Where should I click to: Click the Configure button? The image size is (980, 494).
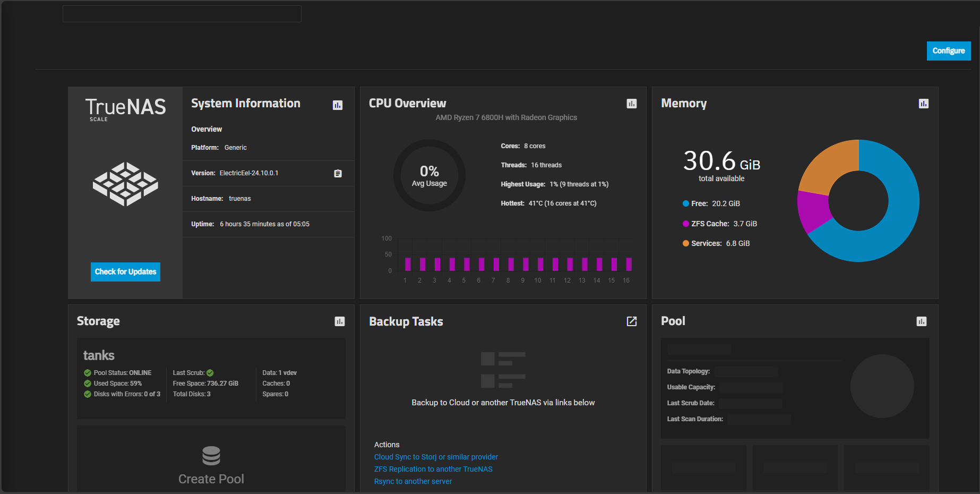pos(949,51)
